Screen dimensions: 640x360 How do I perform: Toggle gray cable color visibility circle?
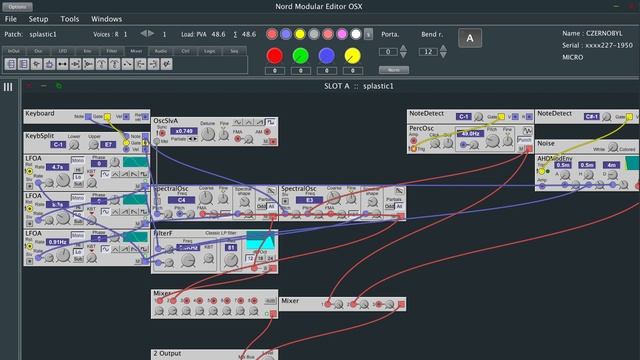click(313, 34)
